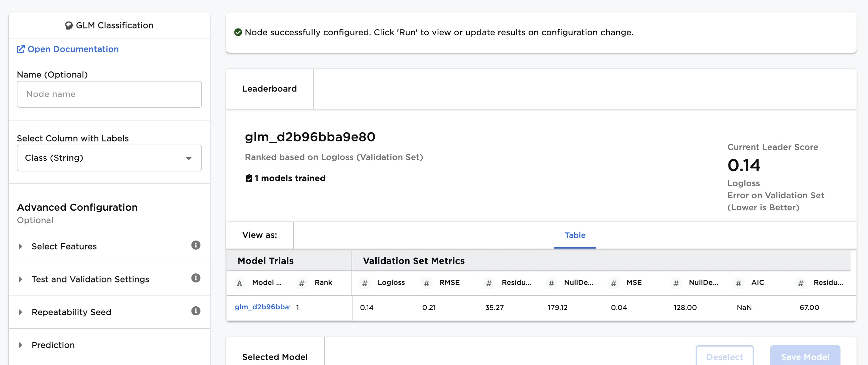Click the clipboard icon next to models trained
This screenshot has width=868, height=365.
click(x=249, y=178)
